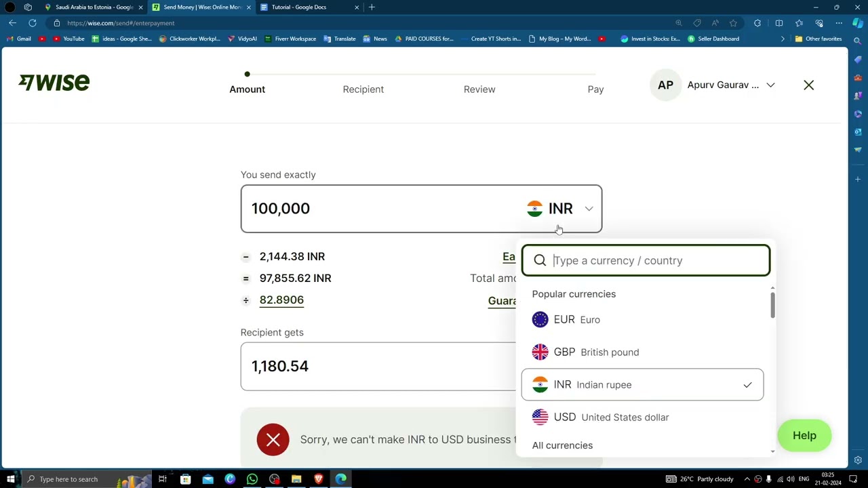Click the Wise logo

[x=54, y=83]
